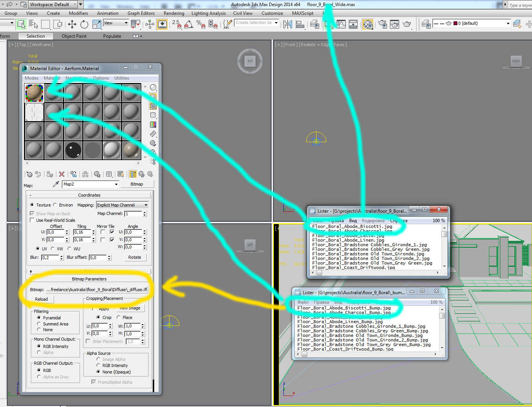Viewport: 532px width, 407px height.
Task: Click Put to Library icon
Action: coord(97,174)
